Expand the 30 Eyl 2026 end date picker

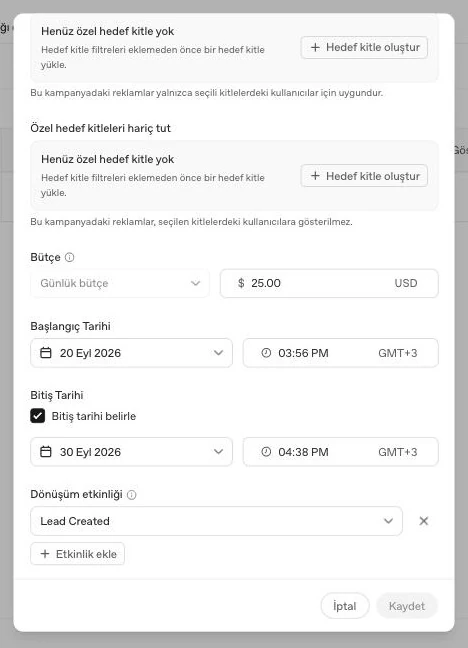coord(131,452)
